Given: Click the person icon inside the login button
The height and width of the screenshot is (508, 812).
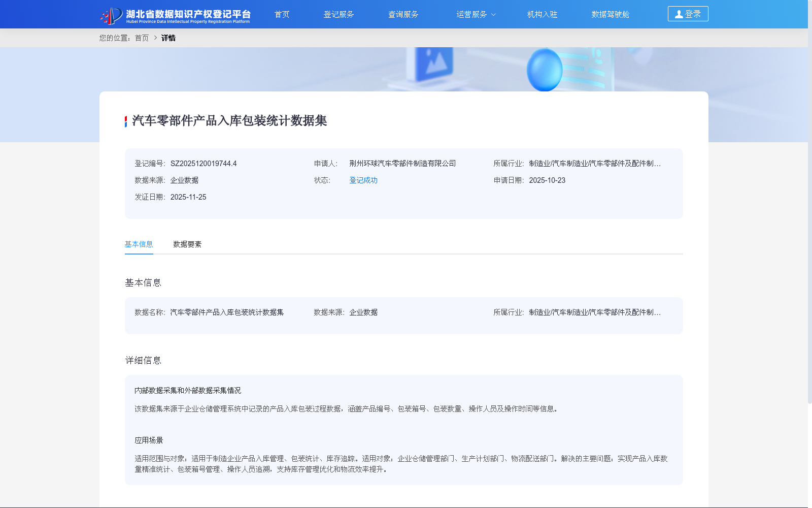Looking at the screenshot, I should [679, 14].
